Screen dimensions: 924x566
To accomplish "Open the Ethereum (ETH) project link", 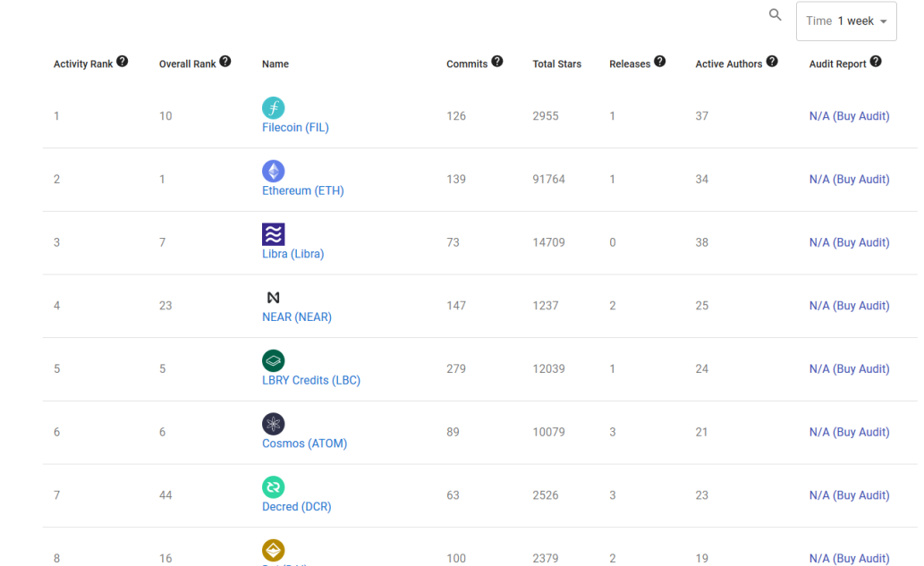I will [303, 190].
